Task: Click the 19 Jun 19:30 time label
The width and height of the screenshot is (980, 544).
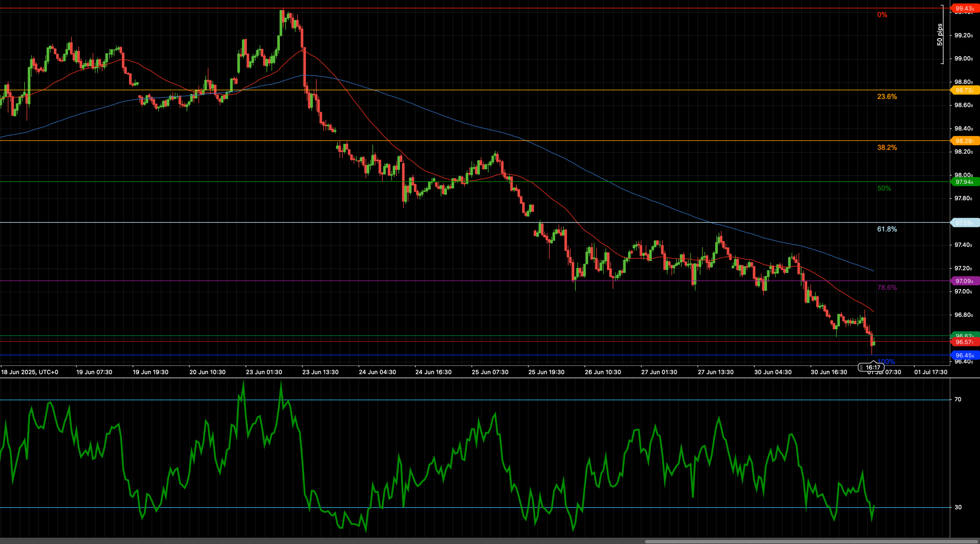Action: pyautogui.click(x=150, y=372)
